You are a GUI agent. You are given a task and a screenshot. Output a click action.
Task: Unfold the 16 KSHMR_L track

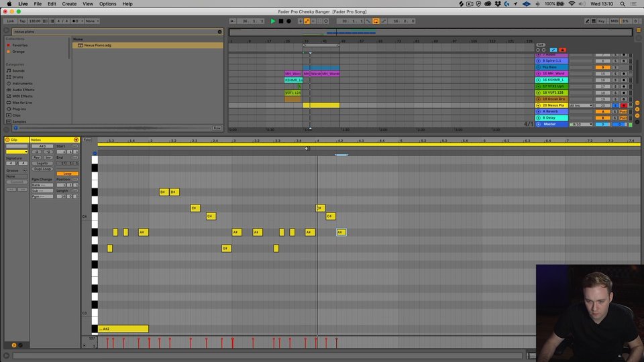tap(539, 80)
